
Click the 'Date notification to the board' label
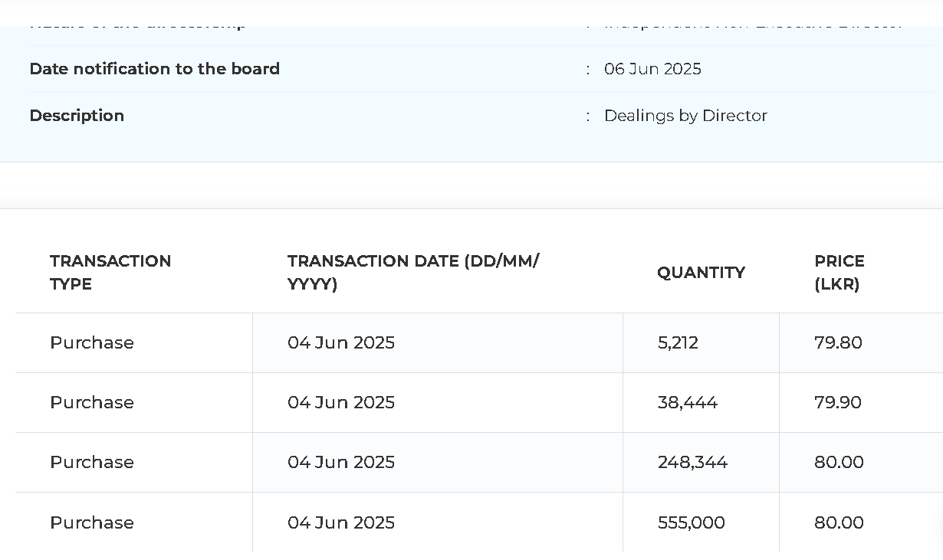(154, 69)
